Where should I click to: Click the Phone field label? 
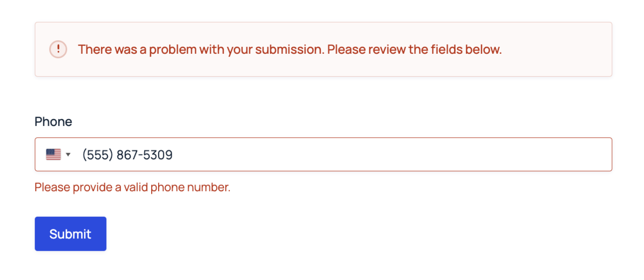click(x=53, y=122)
